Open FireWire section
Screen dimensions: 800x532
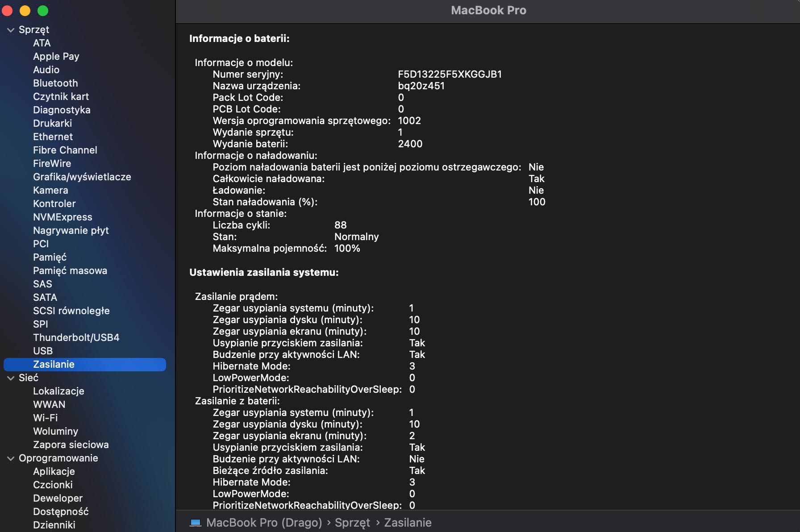point(52,163)
